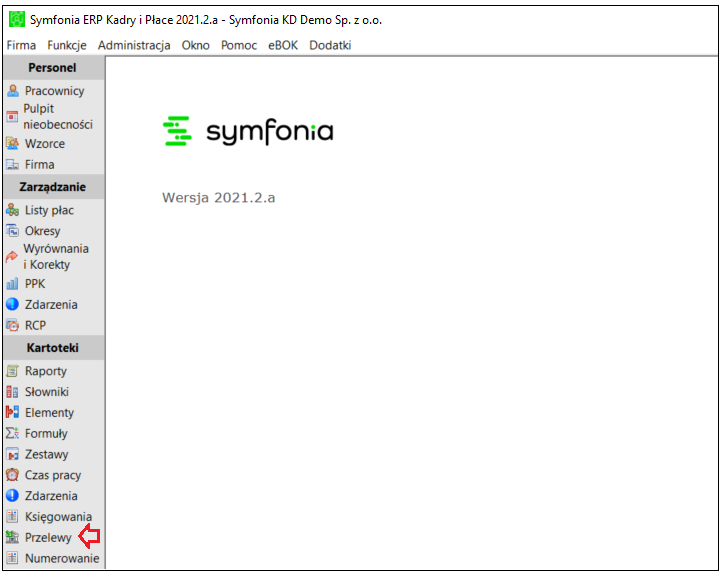Click the Symfonia app icon in title bar
Image resolution: width=726 pixels, height=575 pixels.
point(17,19)
